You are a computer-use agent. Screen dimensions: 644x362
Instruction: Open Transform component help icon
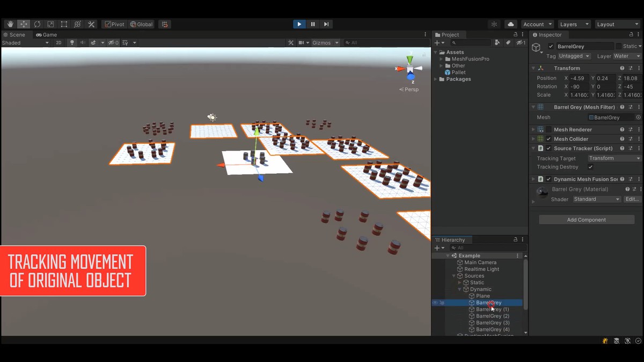click(x=622, y=68)
